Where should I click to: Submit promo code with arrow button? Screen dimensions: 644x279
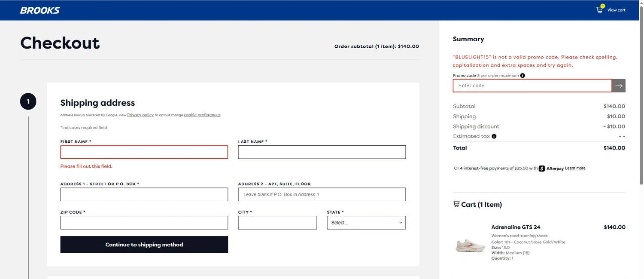pyautogui.click(x=619, y=86)
